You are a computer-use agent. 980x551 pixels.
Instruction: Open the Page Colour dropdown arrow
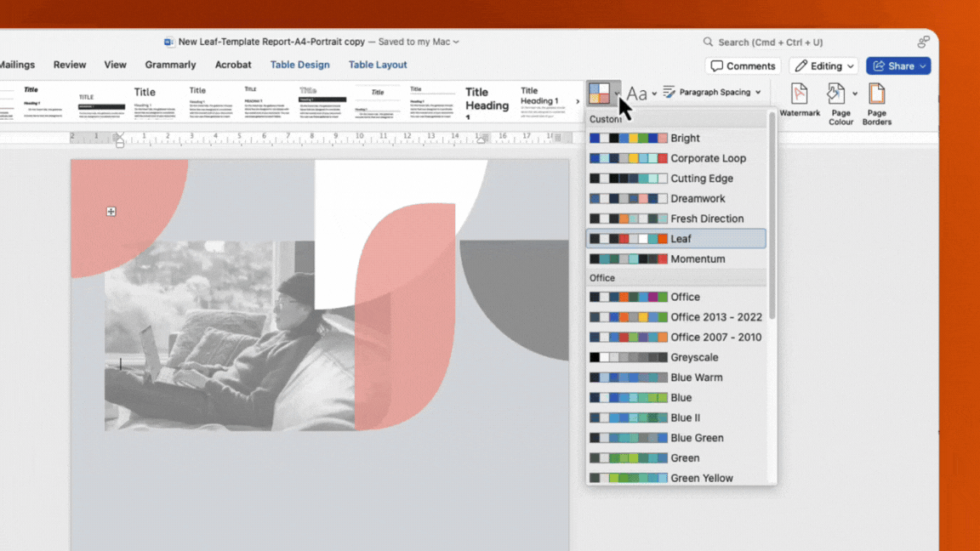(853, 95)
